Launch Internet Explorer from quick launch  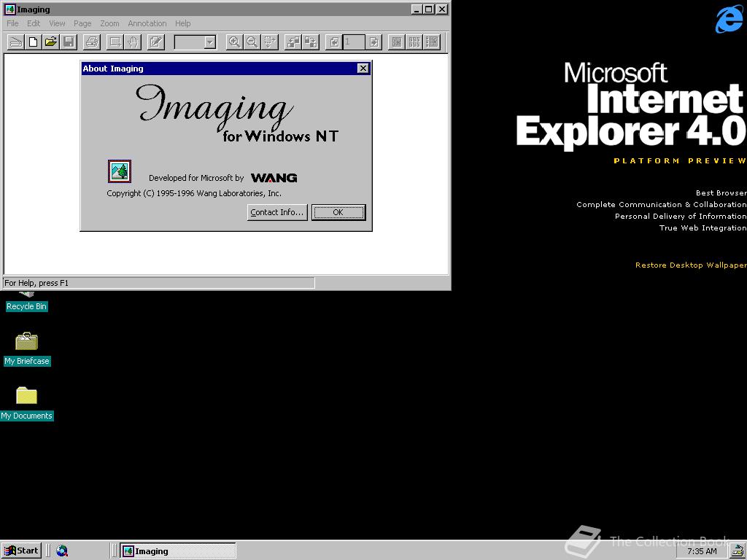point(62,551)
